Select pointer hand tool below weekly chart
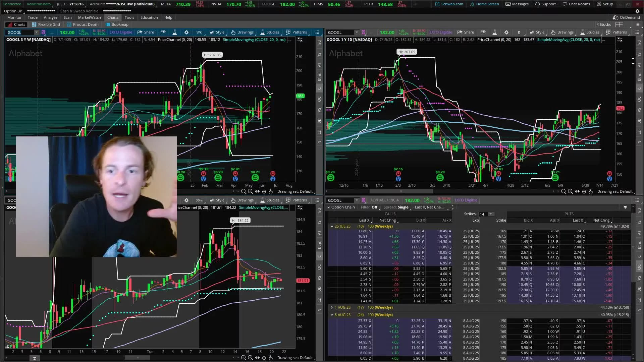 (271, 191)
